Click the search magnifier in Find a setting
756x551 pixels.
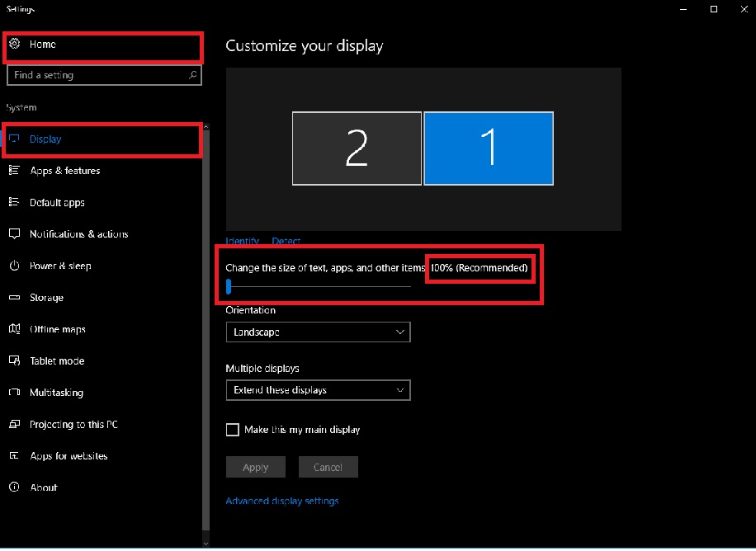click(193, 75)
